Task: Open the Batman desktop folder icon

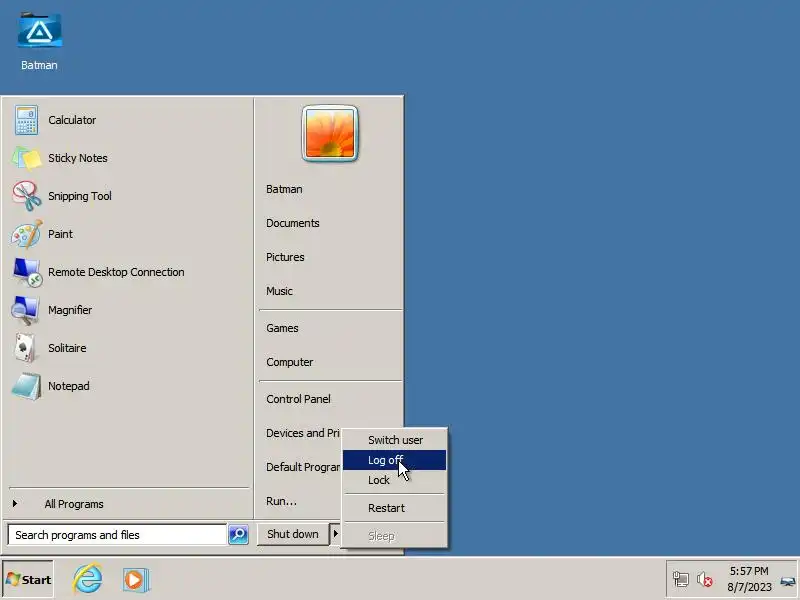Action: coord(39,31)
